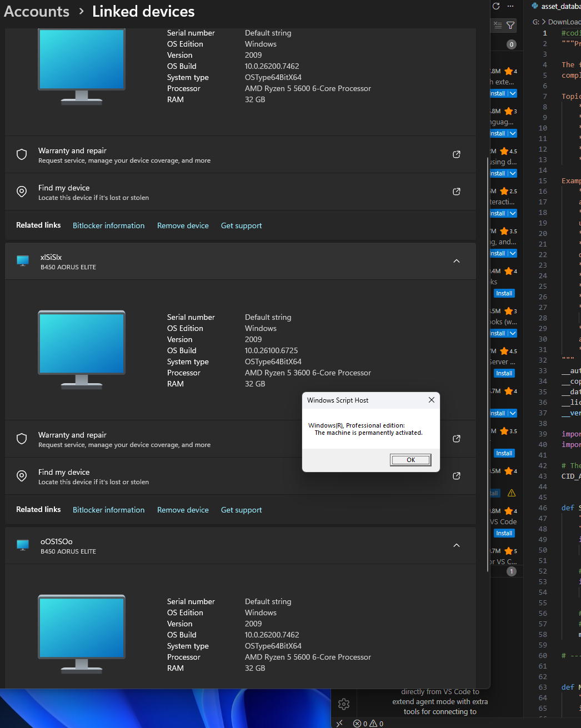Image resolution: width=581 pixels, height=728 pixels.
Task: Click Remove device above the xlSiSlx header
Action: [183, 225]
